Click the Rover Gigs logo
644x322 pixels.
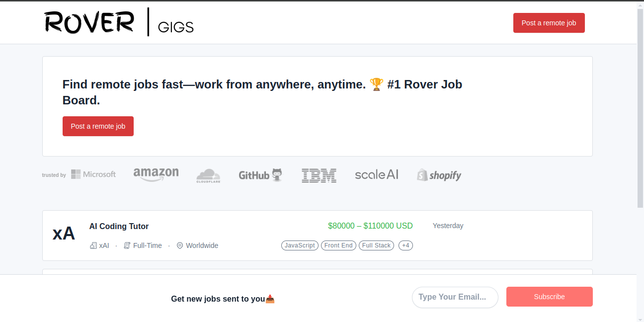click(119, 22)
